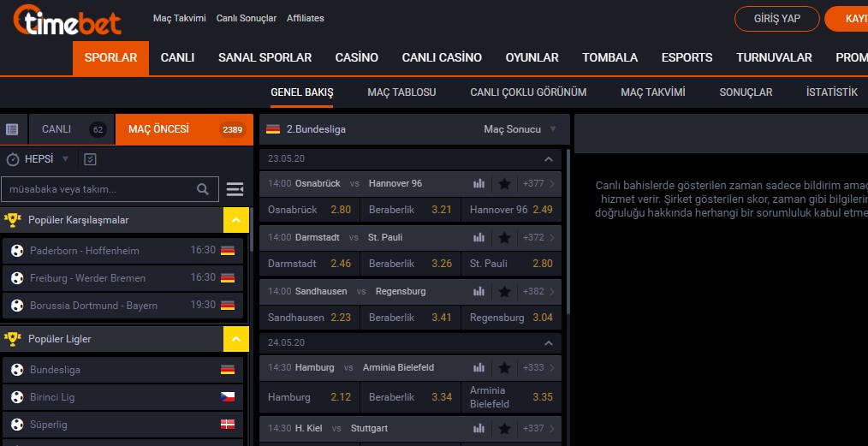Screen dimensions: 868x446
Task: Switch to the MAÇ TABLOSU tab
Action: point(401,92)
